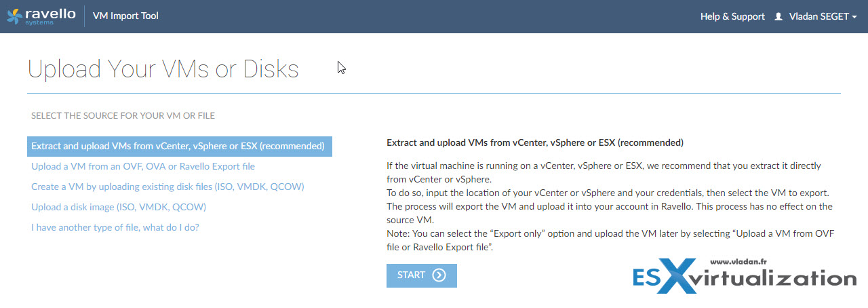Click the user profile silhouette icon
Image resolution: width=868 pixels, height=308 pixels.
[778, 16]
